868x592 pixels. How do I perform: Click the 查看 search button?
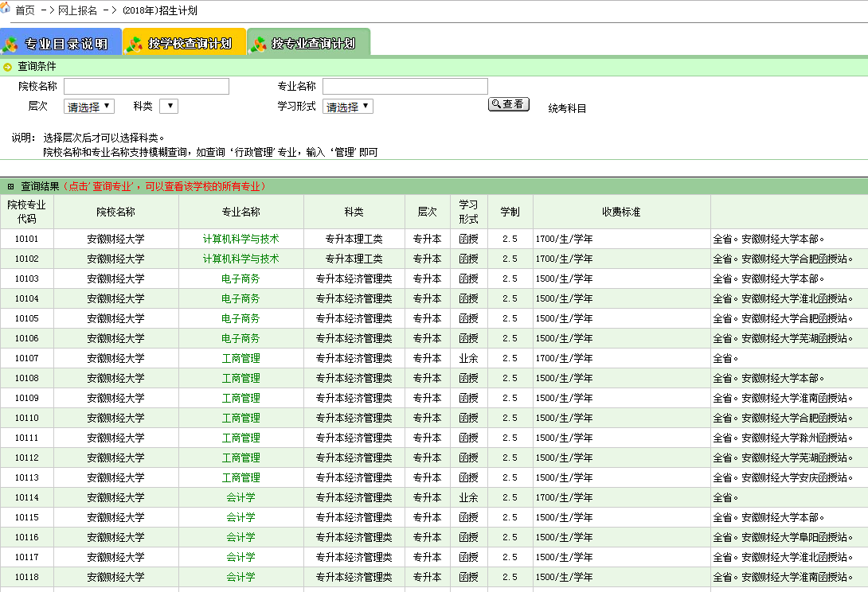(509, 104)
